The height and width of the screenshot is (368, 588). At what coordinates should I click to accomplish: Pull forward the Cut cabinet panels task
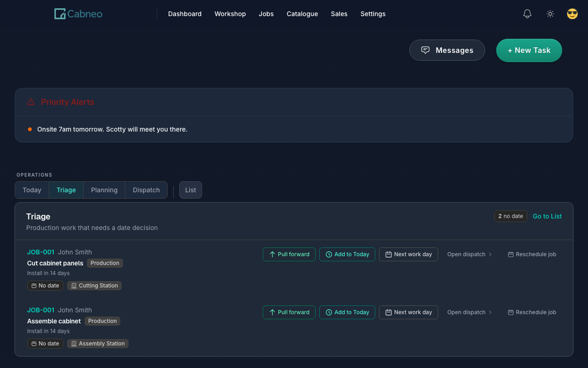(x=289, y=254)
